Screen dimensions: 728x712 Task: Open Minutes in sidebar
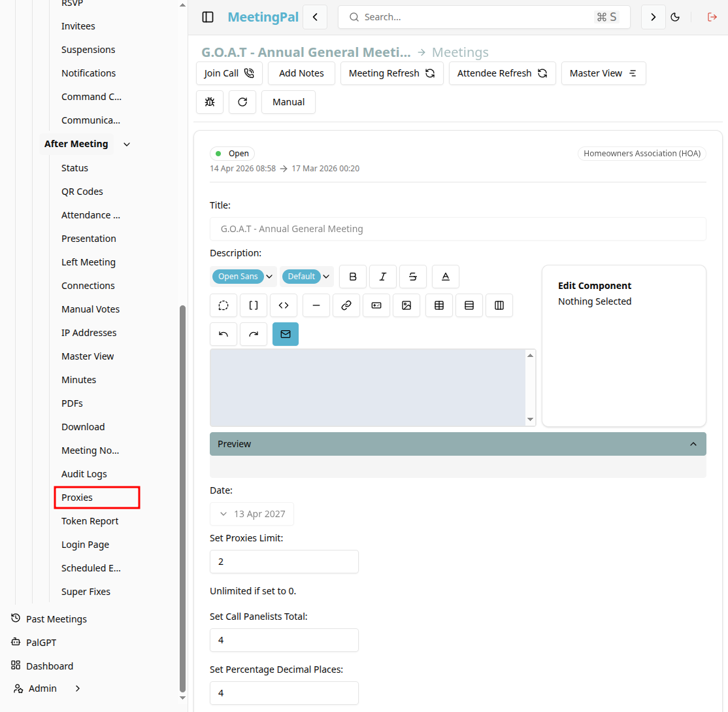click(79, 379)
